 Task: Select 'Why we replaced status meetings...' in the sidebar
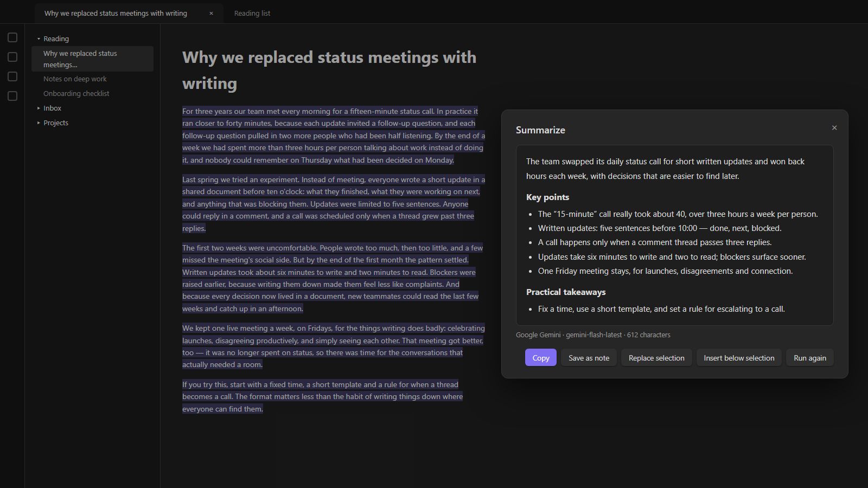(x=92, y=59)
